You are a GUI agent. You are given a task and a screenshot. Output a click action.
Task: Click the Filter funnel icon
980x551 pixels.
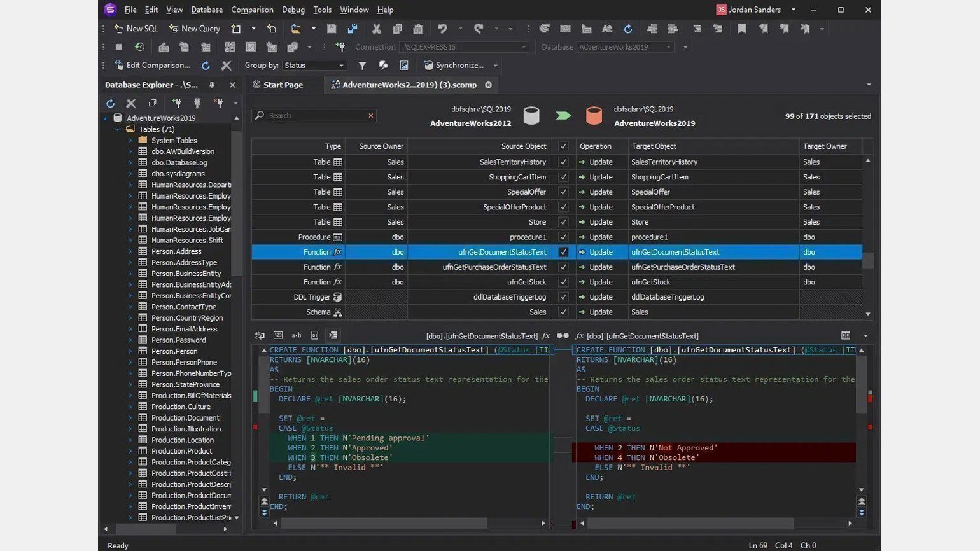pyautogui.click(x=362, y=66)
